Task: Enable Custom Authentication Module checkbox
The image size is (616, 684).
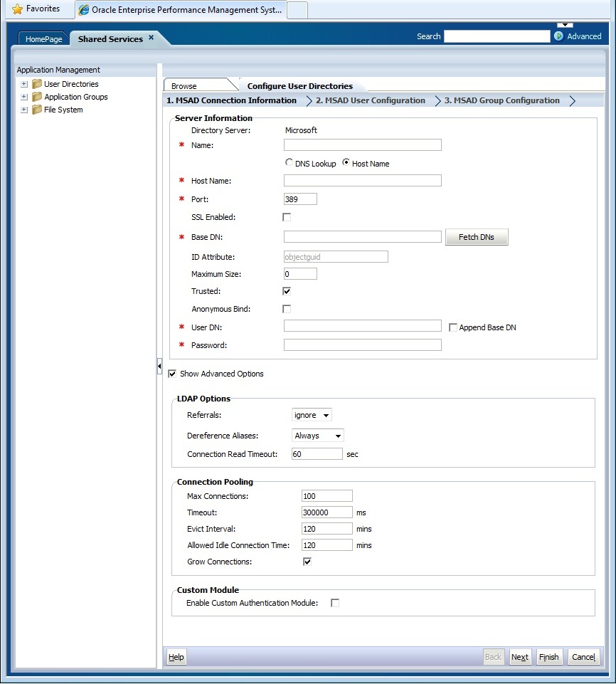Action: (x=335, y=604)
